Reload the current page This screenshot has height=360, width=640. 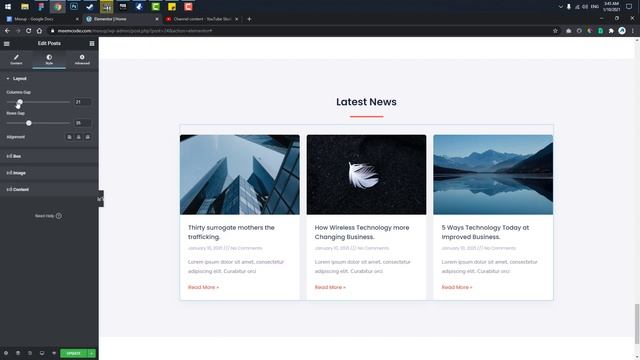tap(29, 31)
